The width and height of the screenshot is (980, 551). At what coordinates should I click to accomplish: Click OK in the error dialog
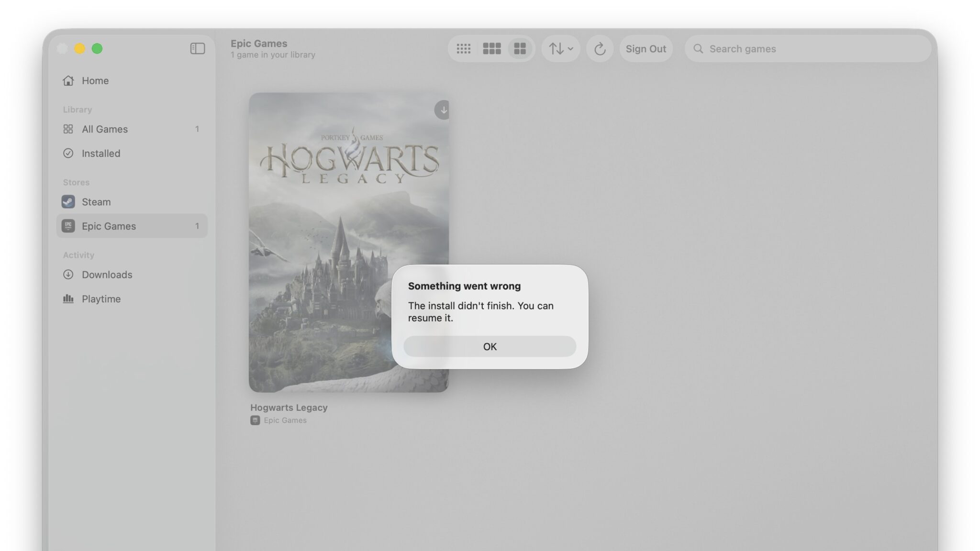(490, 346)
